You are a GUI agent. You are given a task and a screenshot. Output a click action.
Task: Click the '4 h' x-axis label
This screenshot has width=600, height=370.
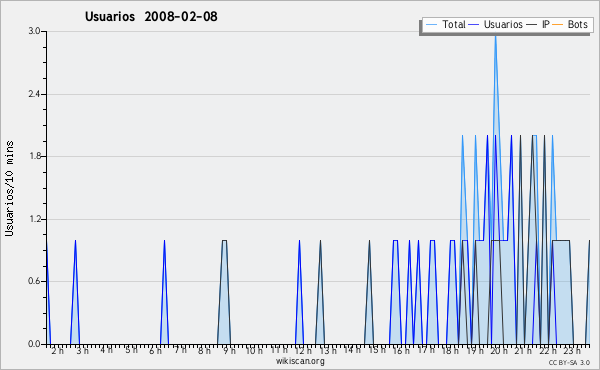(x=106, y=350)
